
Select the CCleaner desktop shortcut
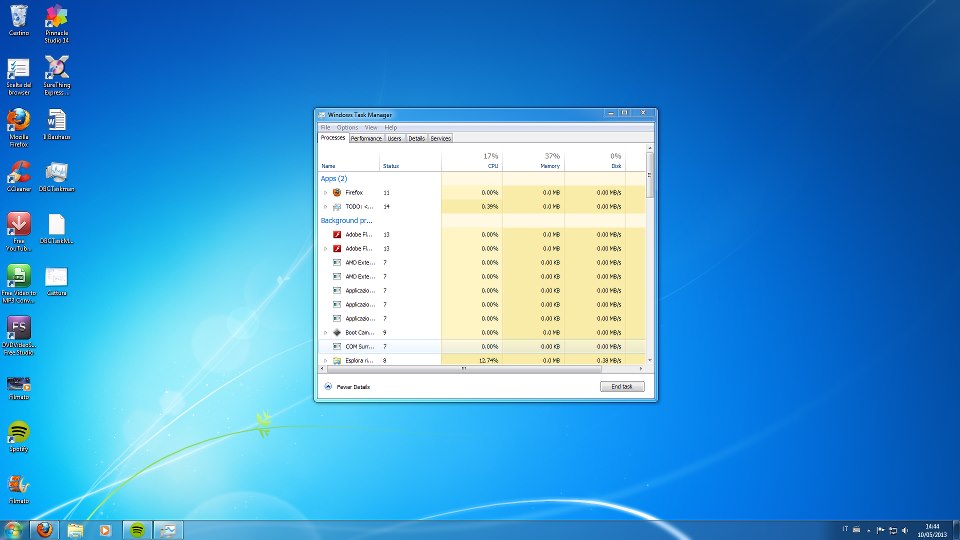[18, 176]
